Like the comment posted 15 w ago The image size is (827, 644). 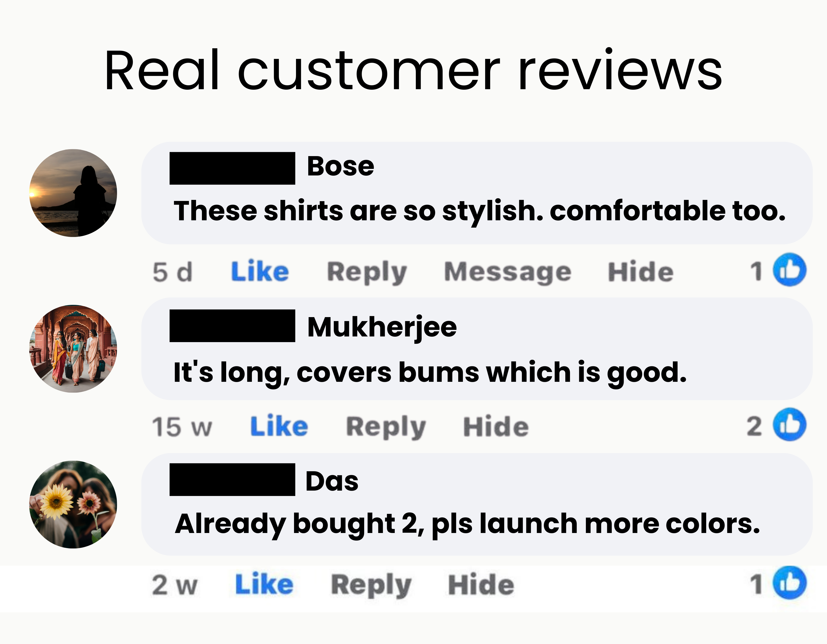279,426
